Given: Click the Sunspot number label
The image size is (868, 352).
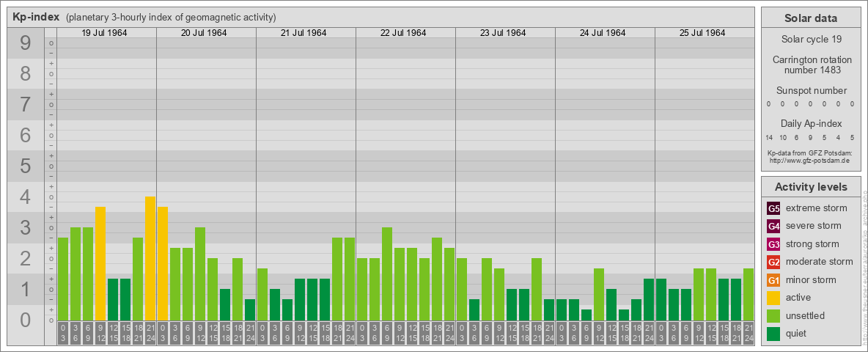Looking at the screenshot, I should coord(811,91).
